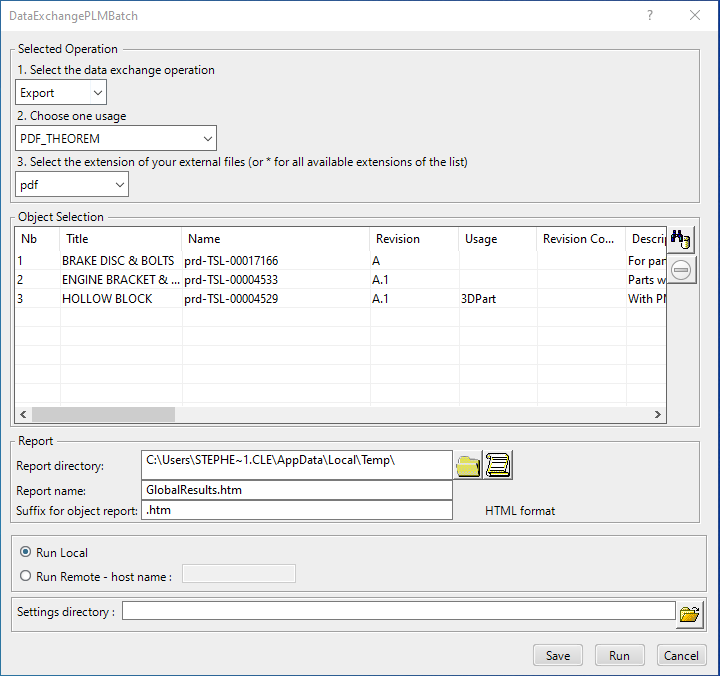Browse for settings directory folder icon
This screenshot has width=720, height=676.
[689, 614]
